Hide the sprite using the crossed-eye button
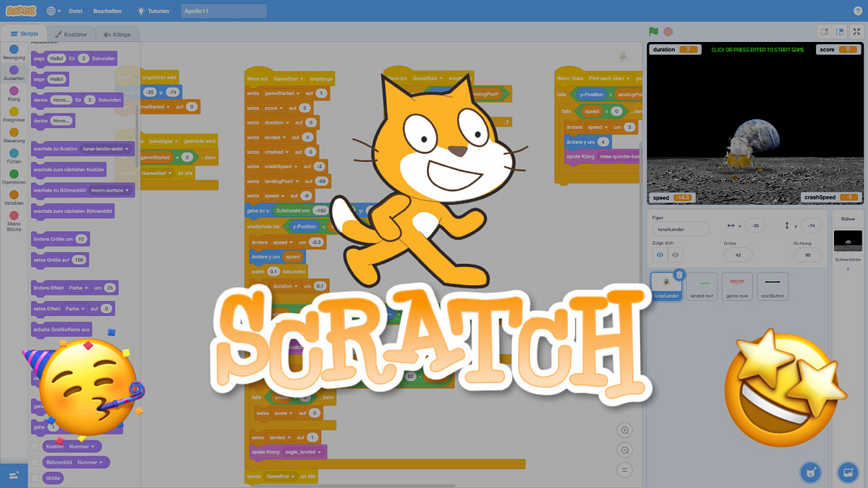This screenshot has height=488, width=868. [x=675, y=255]
